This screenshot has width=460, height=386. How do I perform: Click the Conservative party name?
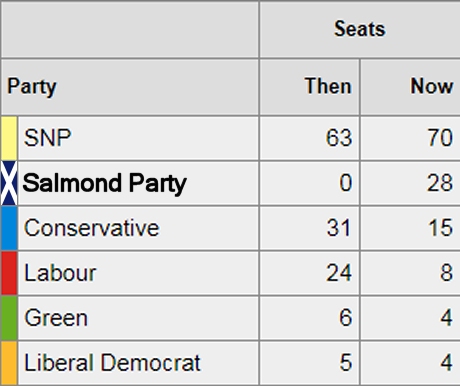(92, 228)
